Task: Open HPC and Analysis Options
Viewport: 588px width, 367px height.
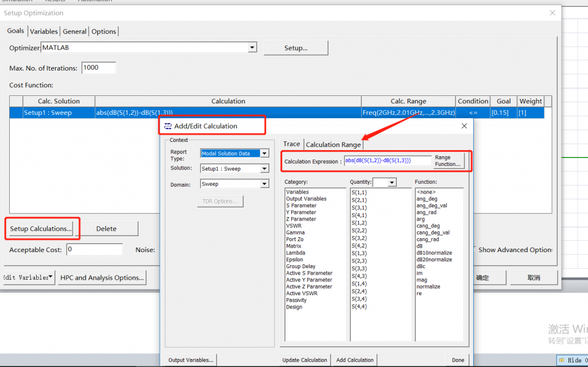Action: [x=102, y=277]
